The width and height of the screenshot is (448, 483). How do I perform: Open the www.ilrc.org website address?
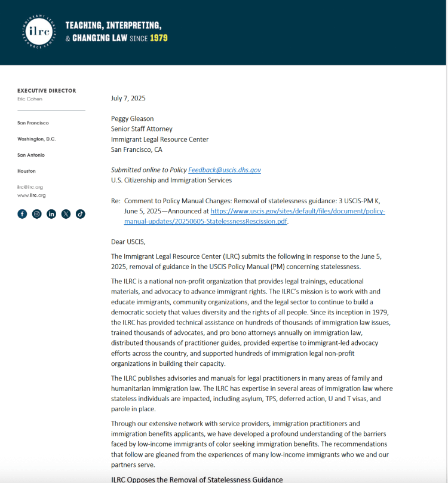(x=31, y=195)
